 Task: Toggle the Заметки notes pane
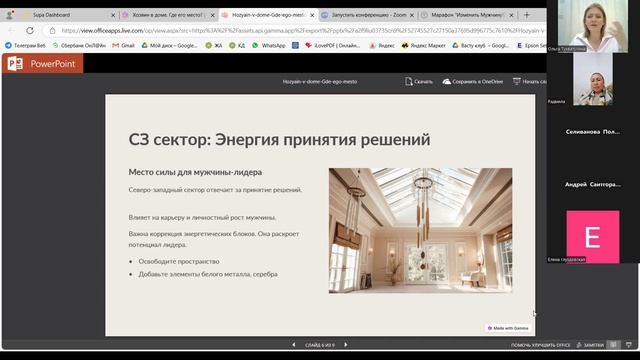pos(590,345)
